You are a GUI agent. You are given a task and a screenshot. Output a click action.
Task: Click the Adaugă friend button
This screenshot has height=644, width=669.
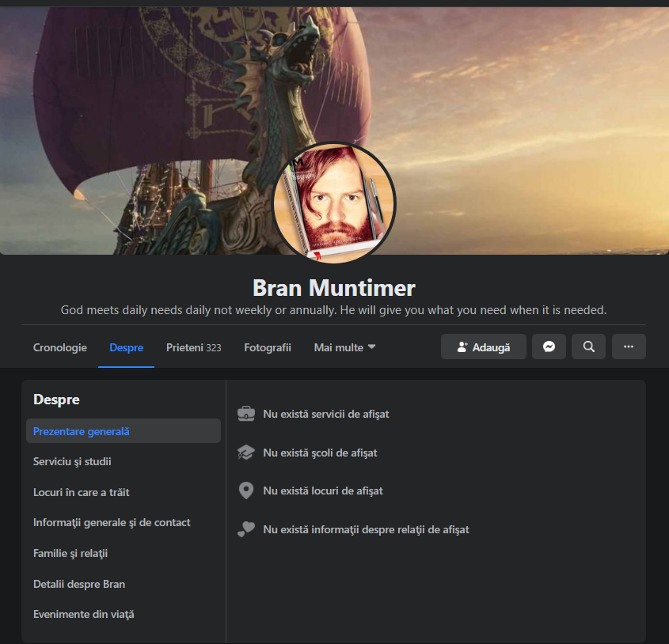tap(484, 347)
